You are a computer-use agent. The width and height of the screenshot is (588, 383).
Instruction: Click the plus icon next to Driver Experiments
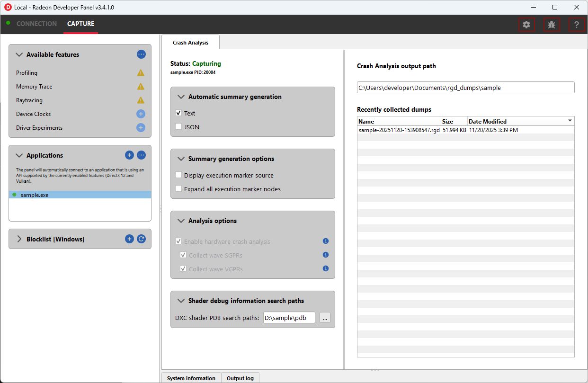point(141,128)
